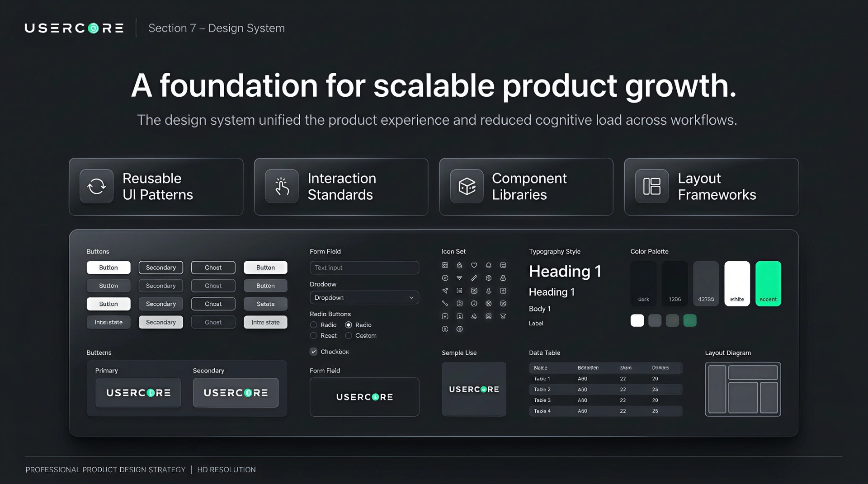Click the circular-arrows icon on Reusable UI Patterns card
This screenshot has height=484, width=868.
pos(96,186)
